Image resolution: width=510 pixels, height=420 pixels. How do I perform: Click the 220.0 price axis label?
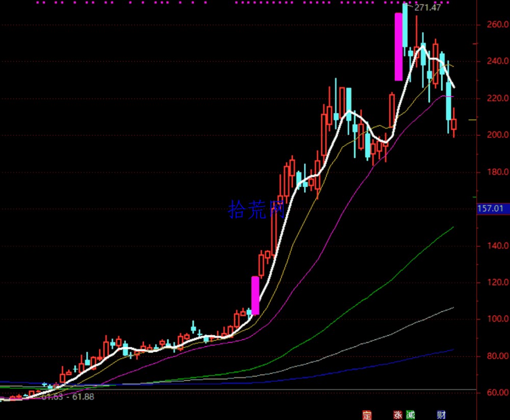pos(498,98)
